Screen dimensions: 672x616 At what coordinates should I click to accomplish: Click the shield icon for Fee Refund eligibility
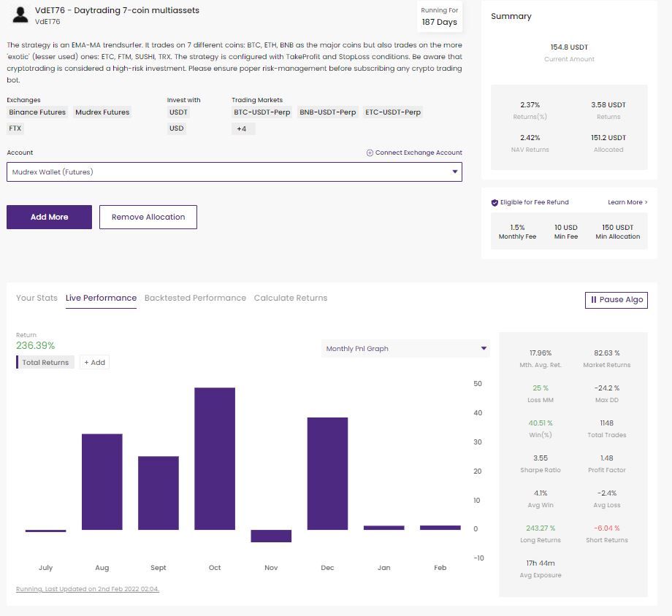pos(495,203)
